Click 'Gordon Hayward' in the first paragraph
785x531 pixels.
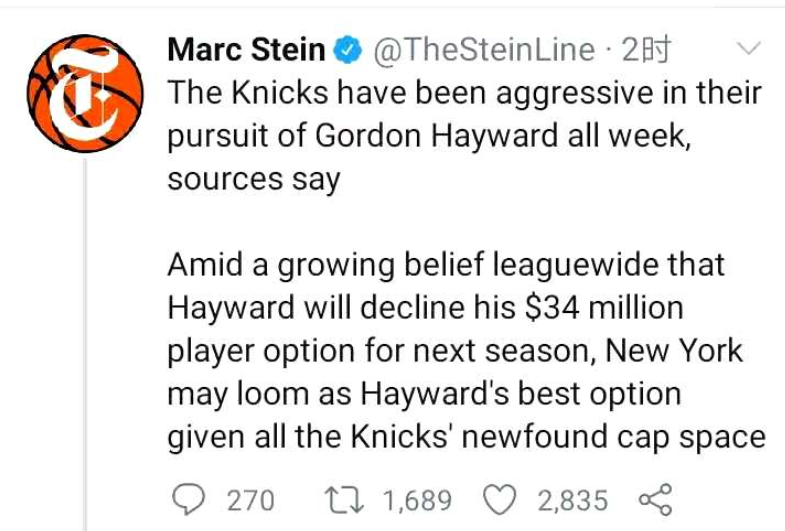pos(437,136)
